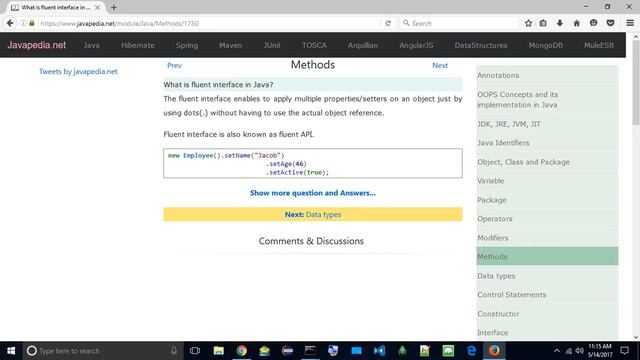Click the URL address bar
The image size is (640, 360).
coord(208,23)
